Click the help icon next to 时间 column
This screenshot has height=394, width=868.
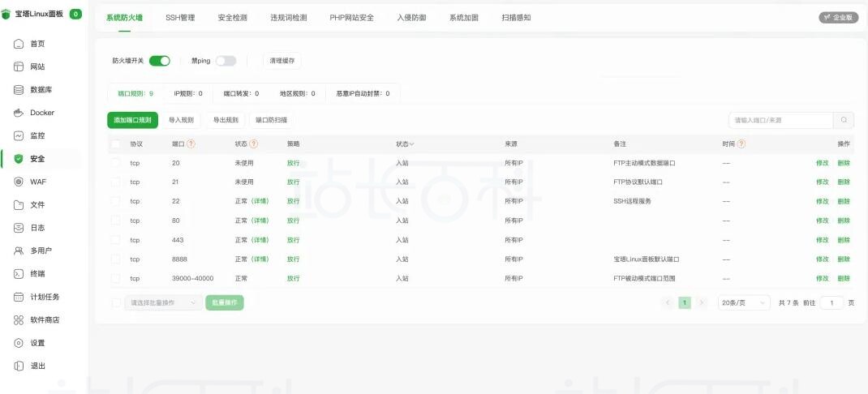click(x=741, y=143)
